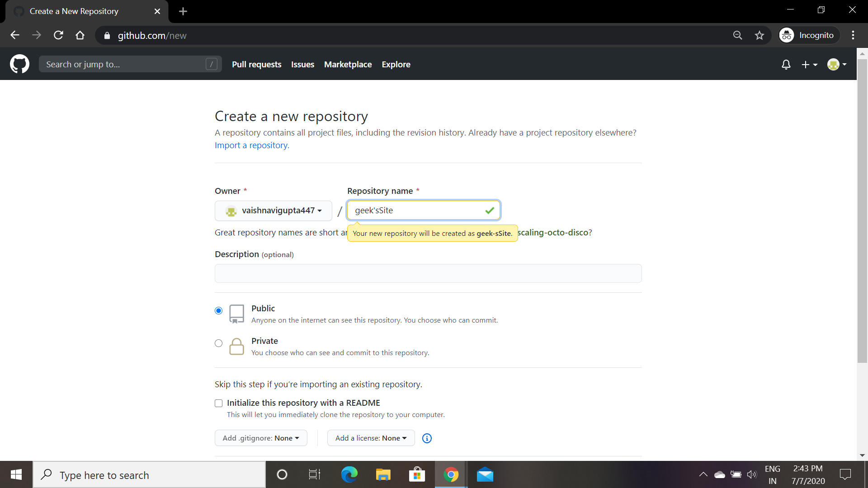Open the notifications bell
Viewport: 868px width, 488px height.
(786, 65)
